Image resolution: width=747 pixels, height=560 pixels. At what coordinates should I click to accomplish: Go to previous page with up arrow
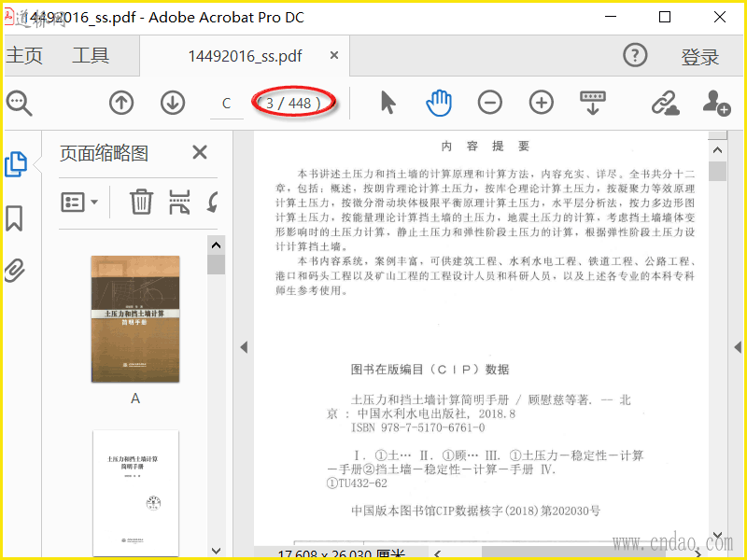click(121, 103)
